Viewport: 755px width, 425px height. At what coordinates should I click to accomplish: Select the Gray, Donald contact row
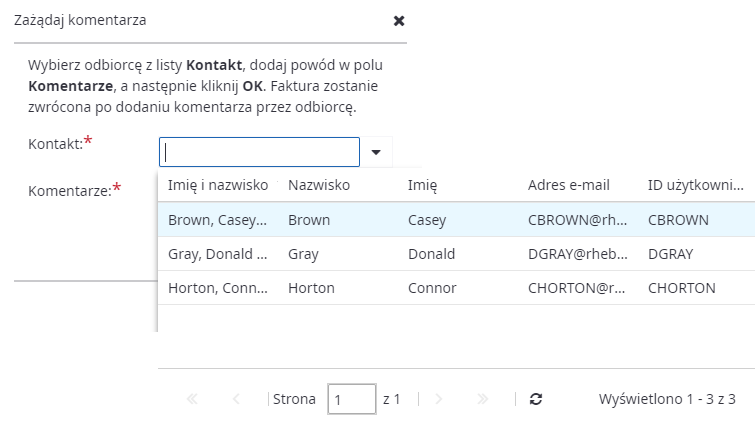[217, 254]
